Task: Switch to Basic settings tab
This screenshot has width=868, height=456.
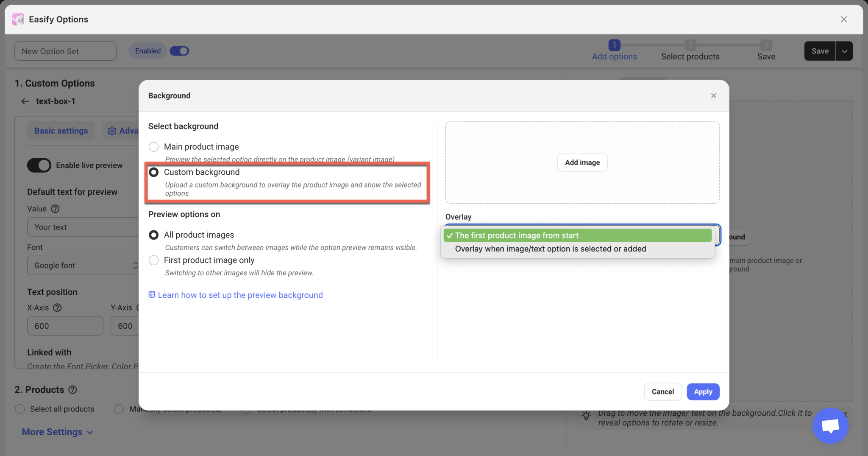Action: pos(61,131)
